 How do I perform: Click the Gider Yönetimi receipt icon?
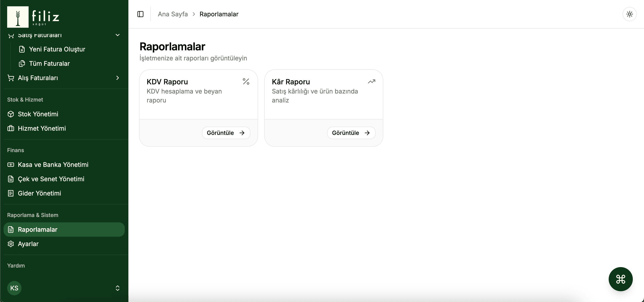tap(11, 193)
